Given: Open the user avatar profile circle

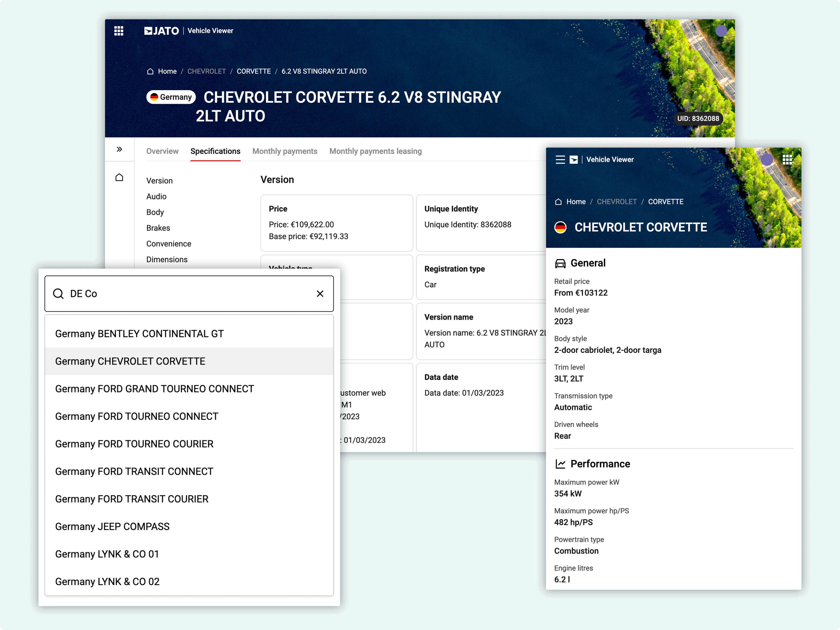Looking at the screenshot, I should pos(721,31).
